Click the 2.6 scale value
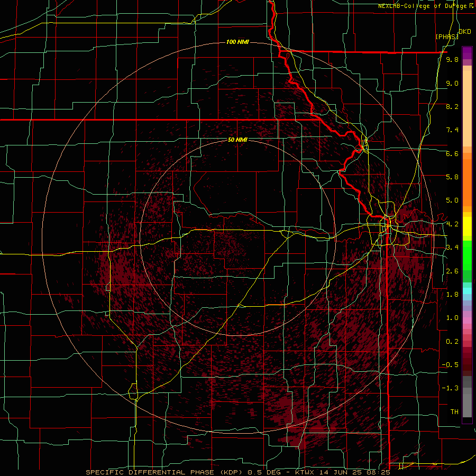 pyautogui.click(x=452, y=271)
